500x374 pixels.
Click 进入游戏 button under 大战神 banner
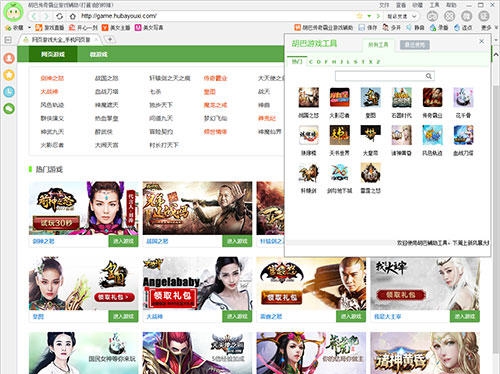(x=237, y=316)
